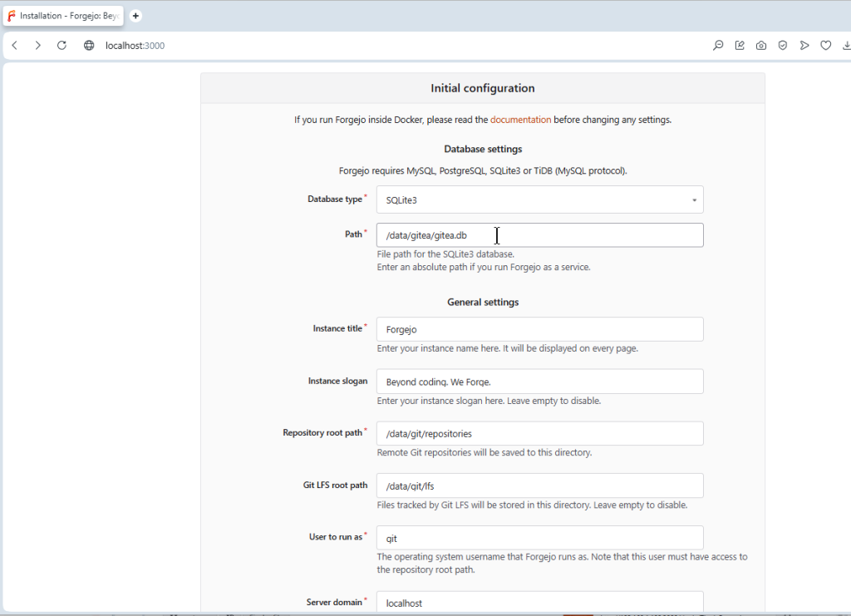851x616 pixels.
Task: Click the Repository root path field
Action: [539, 434]
